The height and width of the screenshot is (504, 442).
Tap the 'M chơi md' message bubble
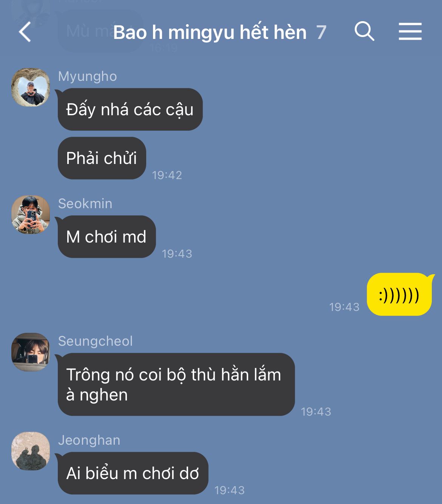[x=107, y=237]
